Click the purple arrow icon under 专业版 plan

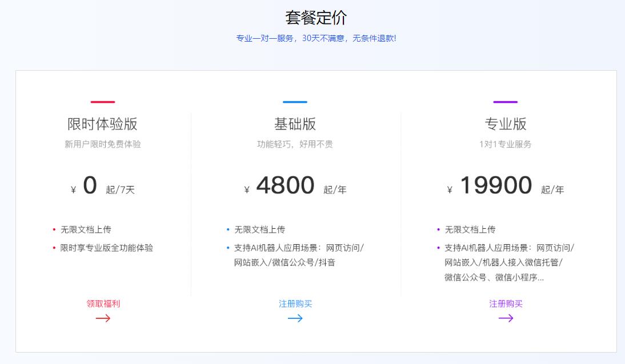pos(505,319)
